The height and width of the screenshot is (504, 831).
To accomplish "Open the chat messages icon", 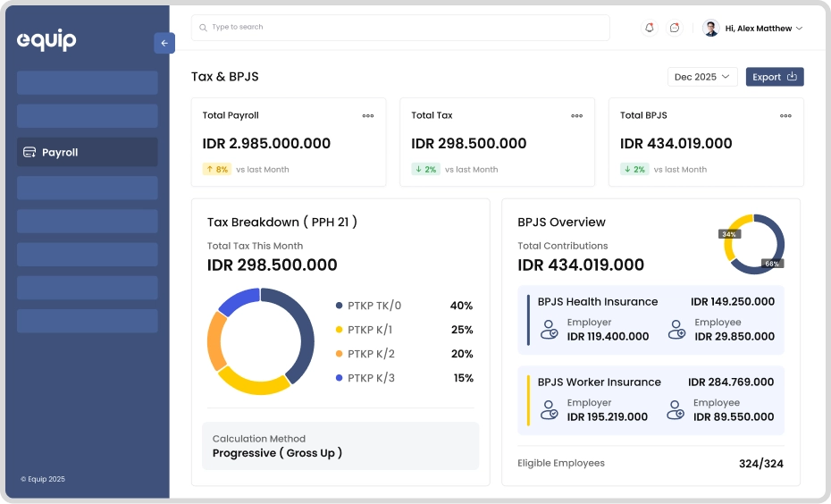I will click(x=675, y=28).
